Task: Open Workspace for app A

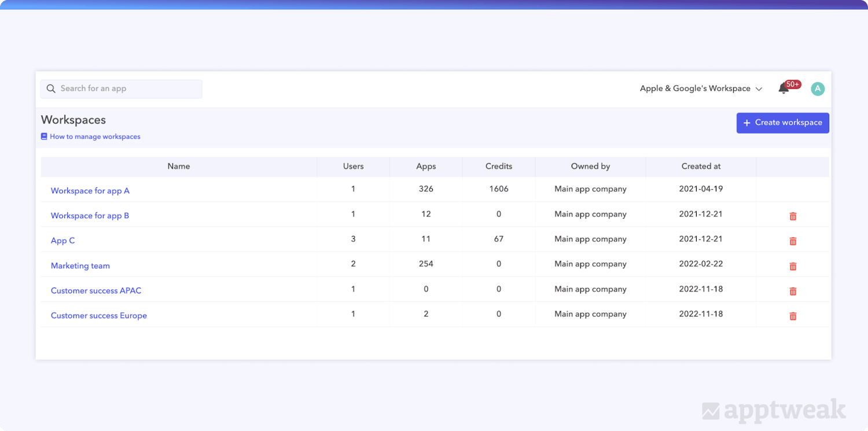Action: coord(90,191)
